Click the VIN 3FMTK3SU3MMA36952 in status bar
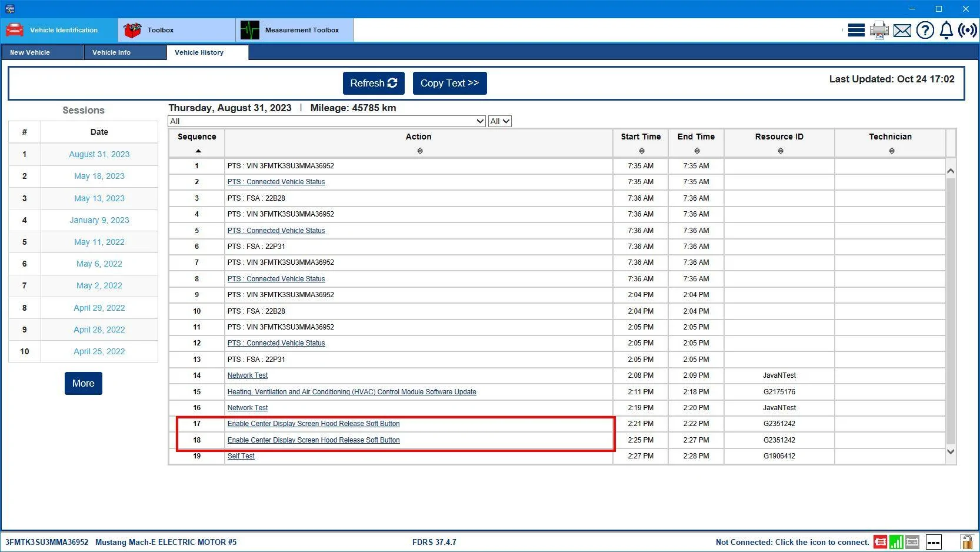Viewport: 980px width, 552px height. coord(47,542)
